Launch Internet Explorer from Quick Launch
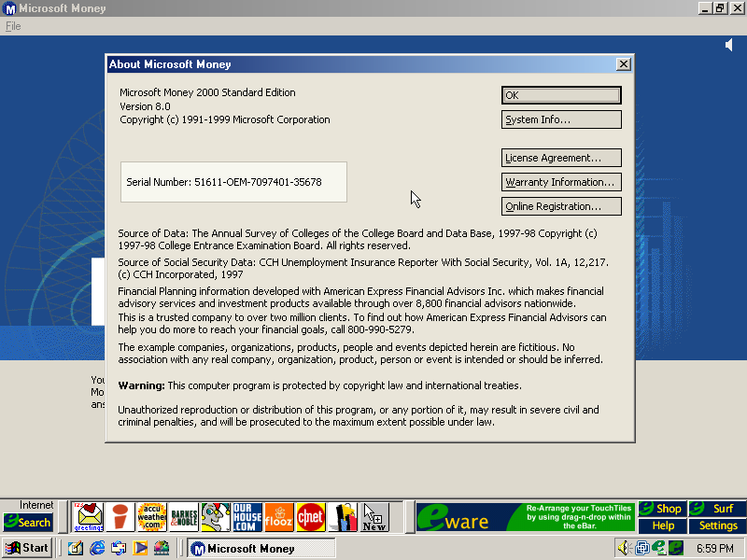 tap(97, 548)
